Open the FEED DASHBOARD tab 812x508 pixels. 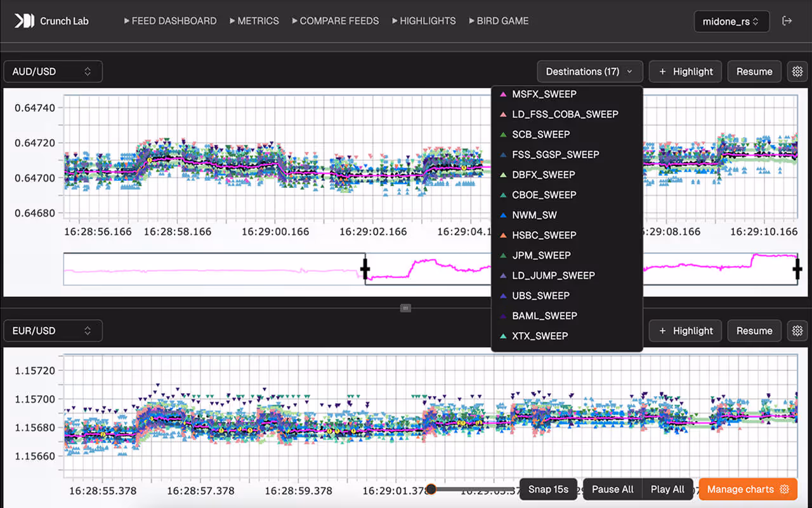tap(169, 21)
